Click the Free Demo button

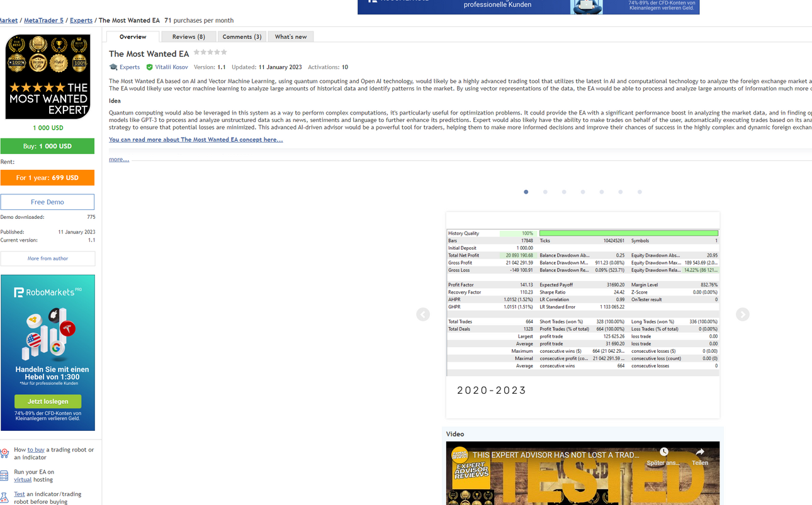click(x=47, y=202)
